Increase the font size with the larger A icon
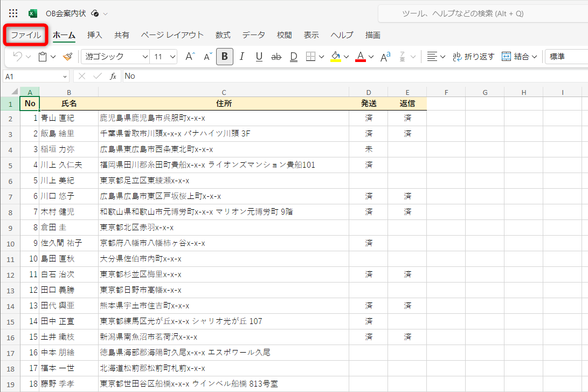 pos(190,56)
